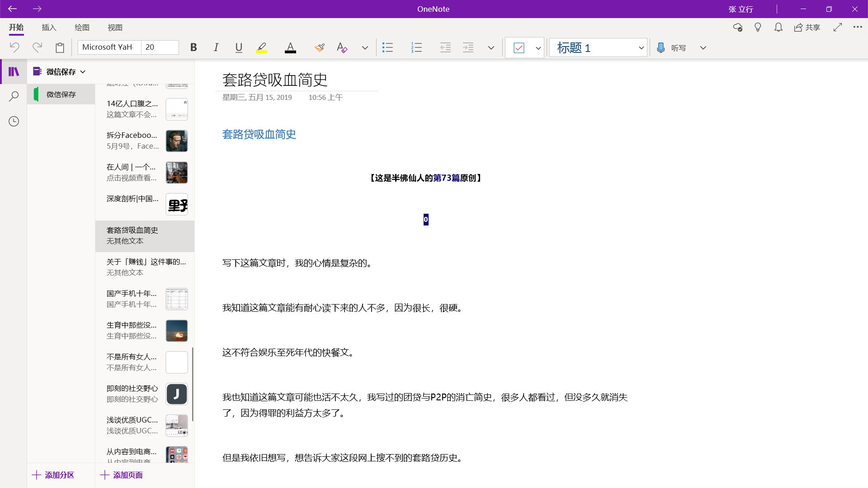This screenshot has height=488, width=868.
Task: Open notifications with the bell icon
Action: click(778, 27)
